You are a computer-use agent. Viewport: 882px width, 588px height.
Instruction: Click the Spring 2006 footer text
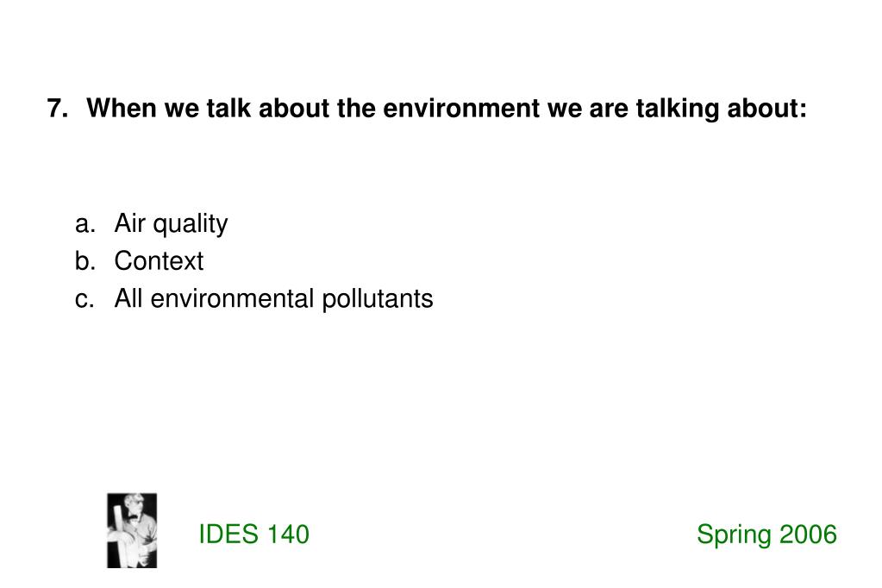[x=766, y=534]
